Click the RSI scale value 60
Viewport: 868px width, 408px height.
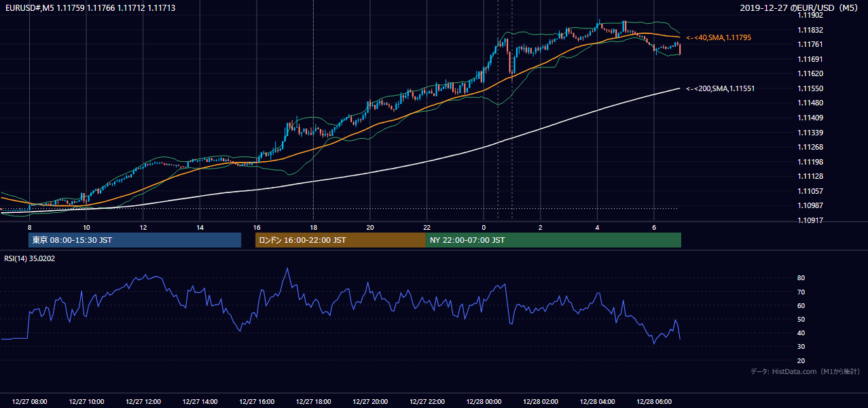coord(801,305)
